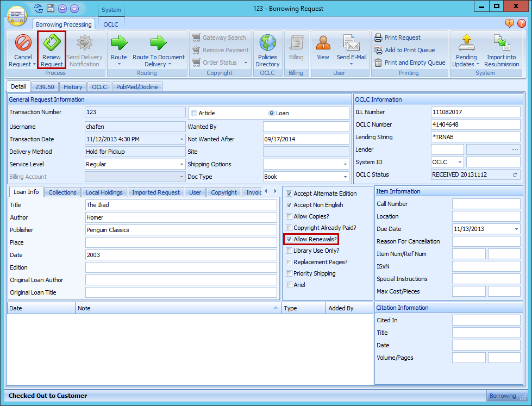Screen dimensions: 532x406
Task: Uncheck Allow Renewals option
Action: (290, 239)
